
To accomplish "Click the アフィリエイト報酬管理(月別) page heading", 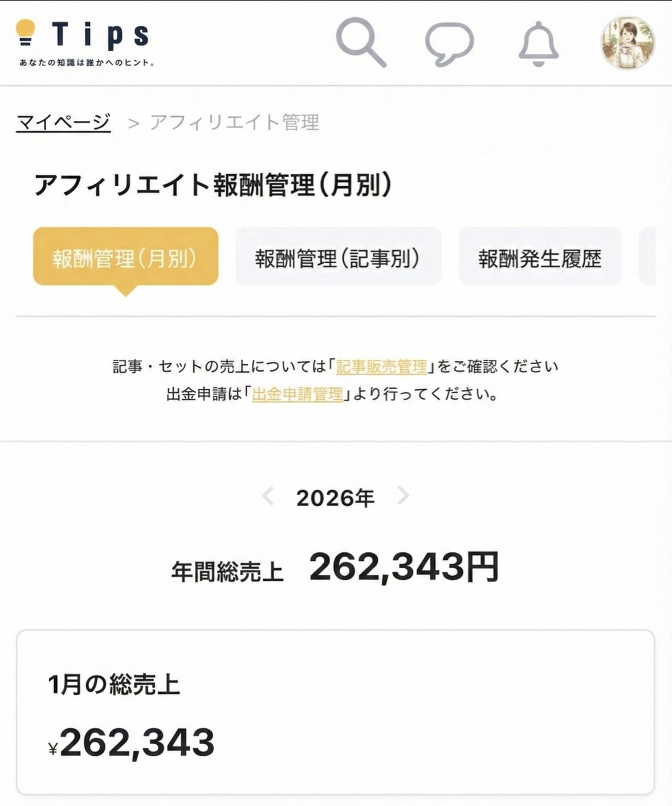I will (x=213, y=185).
